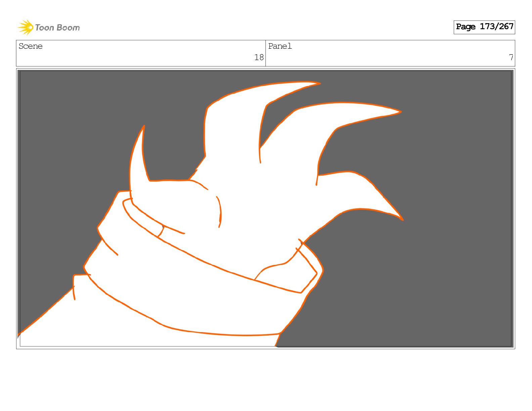This screenshot has height=411, width=532.
Task: Click the Panel label
Action: [280, 46]
